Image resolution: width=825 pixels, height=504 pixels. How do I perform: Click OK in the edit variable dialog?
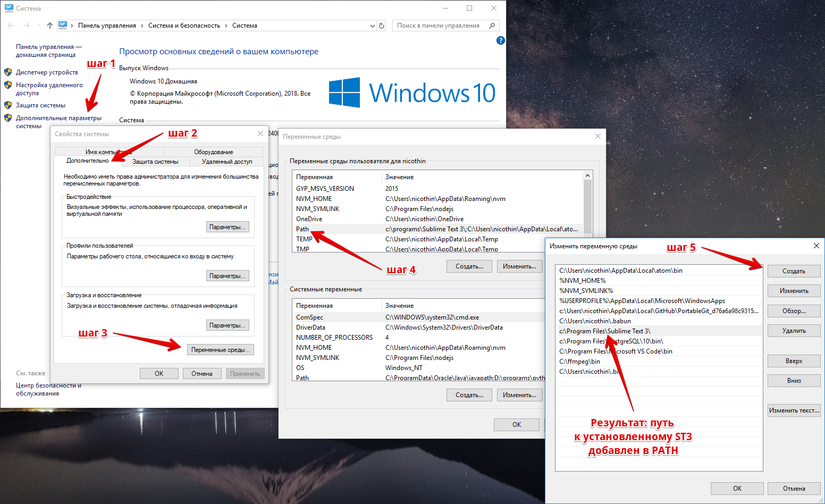pos(737,489)
